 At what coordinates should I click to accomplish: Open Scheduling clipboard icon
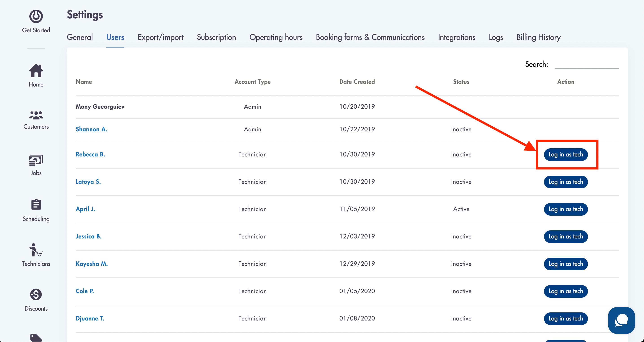[x=36, y=204]
